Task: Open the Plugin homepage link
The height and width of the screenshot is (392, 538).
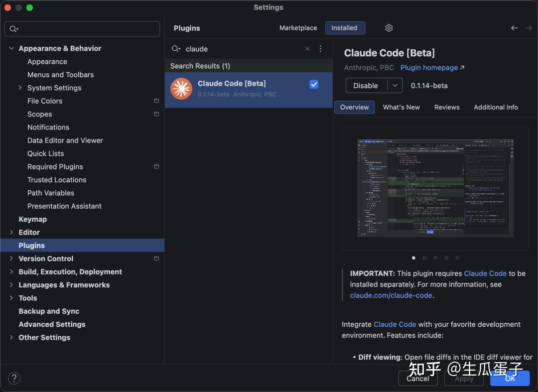Action: click(432, 68)
